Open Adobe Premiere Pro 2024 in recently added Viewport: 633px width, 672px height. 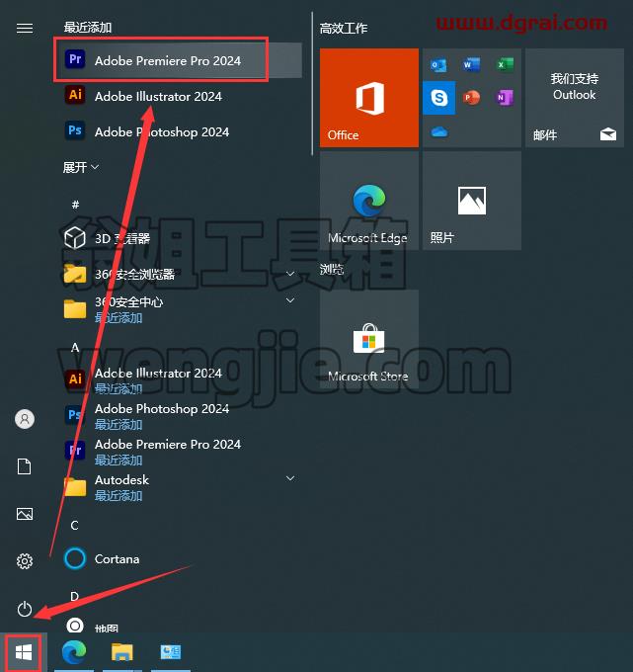tap(179, 60)
